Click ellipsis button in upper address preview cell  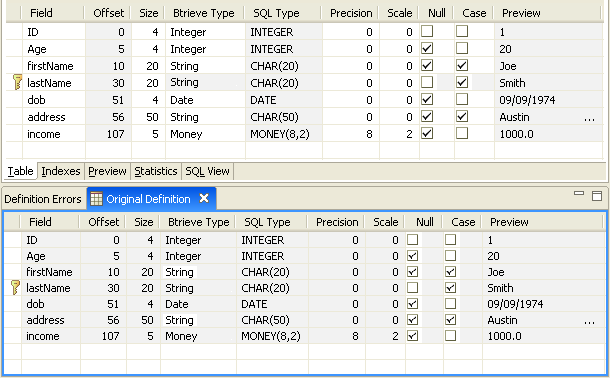[589, 117]
